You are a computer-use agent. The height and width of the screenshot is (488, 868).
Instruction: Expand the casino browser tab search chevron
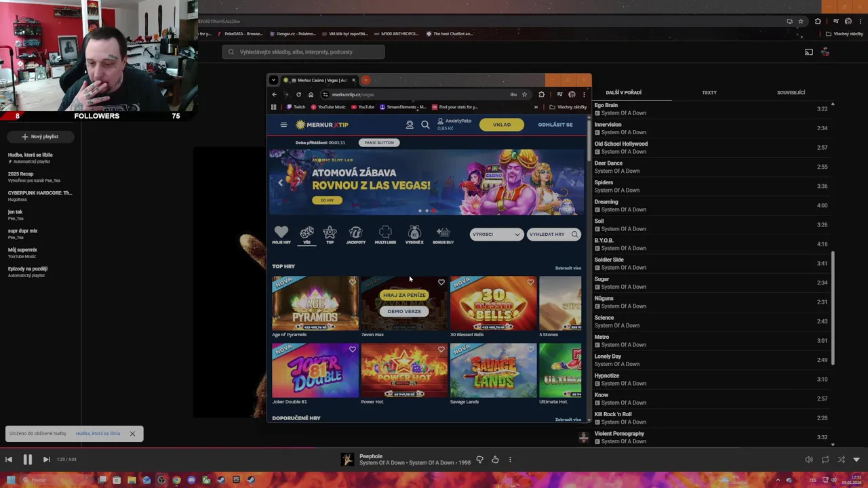point(273,80)
